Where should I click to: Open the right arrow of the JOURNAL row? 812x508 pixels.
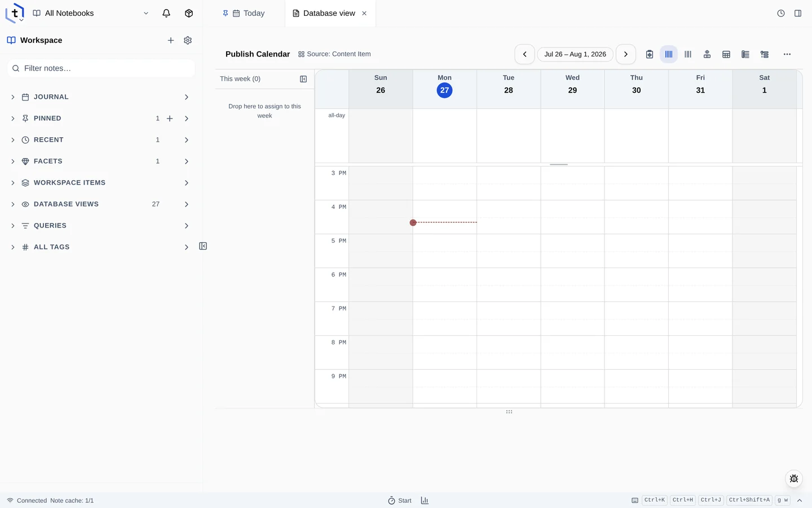click(187, 97)
